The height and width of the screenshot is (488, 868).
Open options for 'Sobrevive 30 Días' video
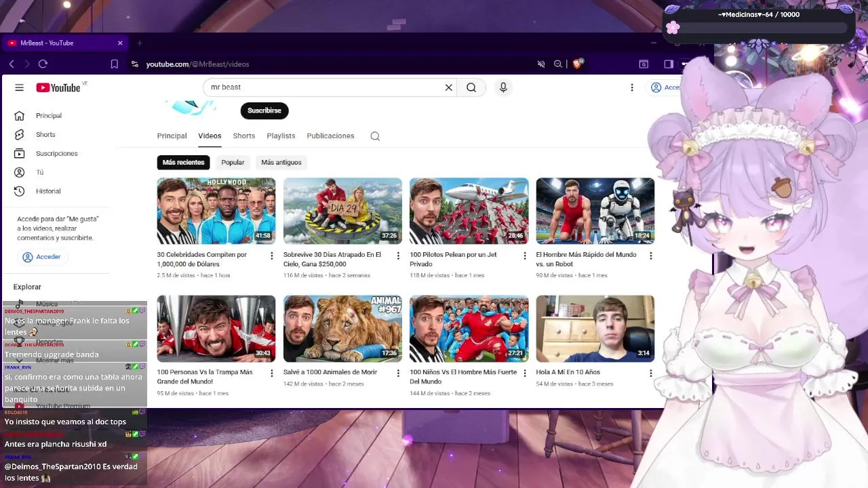click(x=398, y=256)
